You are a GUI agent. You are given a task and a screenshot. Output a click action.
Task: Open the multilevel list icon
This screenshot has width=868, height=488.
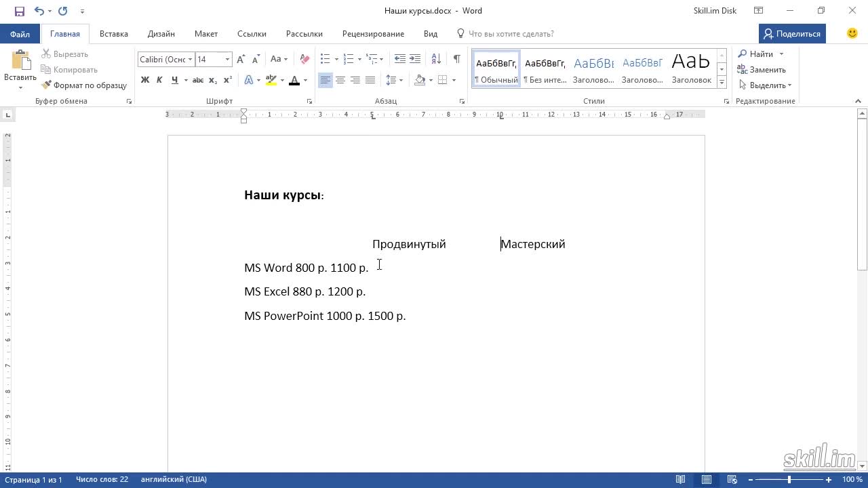(x=371, y=60)
